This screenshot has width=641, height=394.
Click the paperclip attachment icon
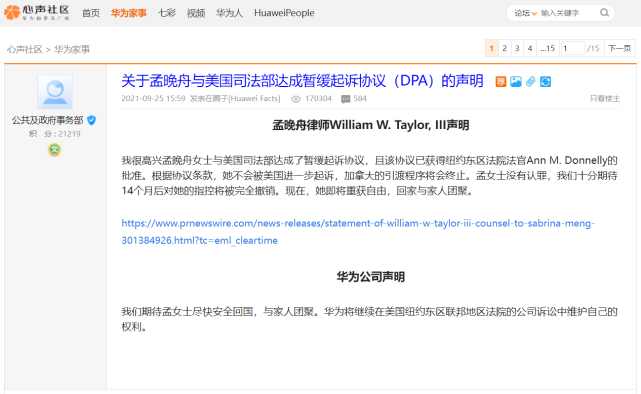[530, 82]
